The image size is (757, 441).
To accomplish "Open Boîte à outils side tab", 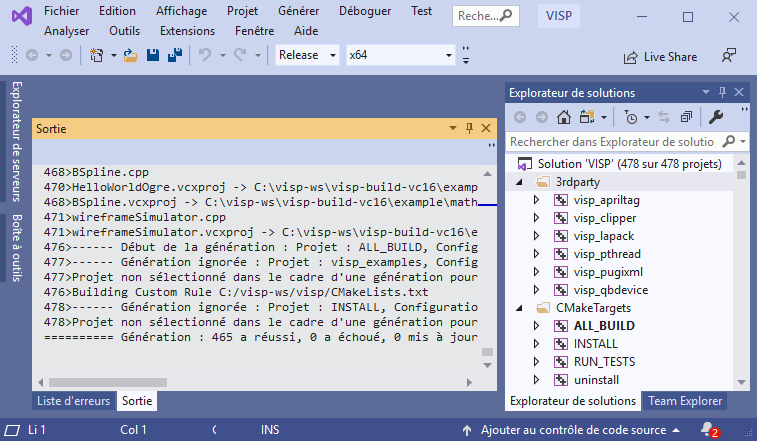I will 16,248.
